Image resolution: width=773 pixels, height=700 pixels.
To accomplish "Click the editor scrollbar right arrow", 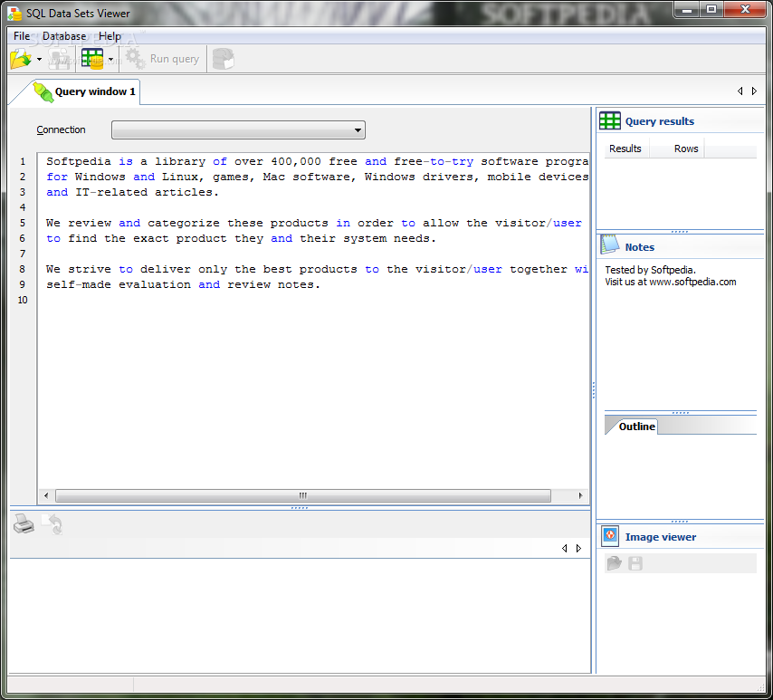I will coord(580,495).
